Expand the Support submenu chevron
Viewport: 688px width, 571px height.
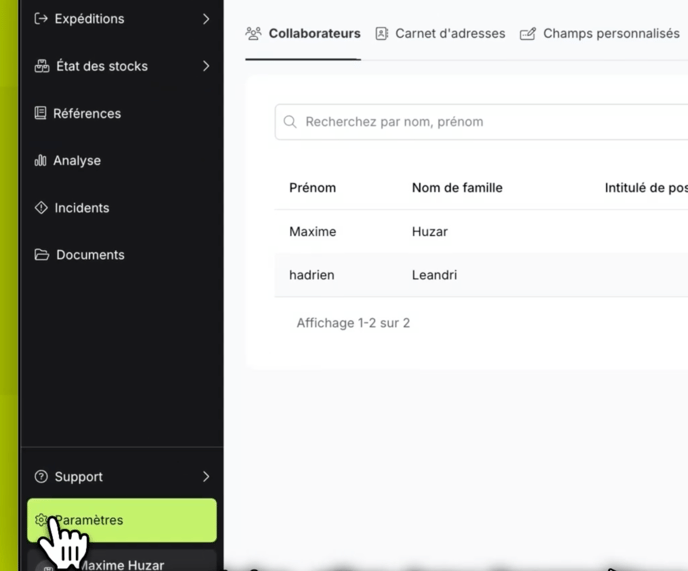pyautogui.click(x=206, y=477)
